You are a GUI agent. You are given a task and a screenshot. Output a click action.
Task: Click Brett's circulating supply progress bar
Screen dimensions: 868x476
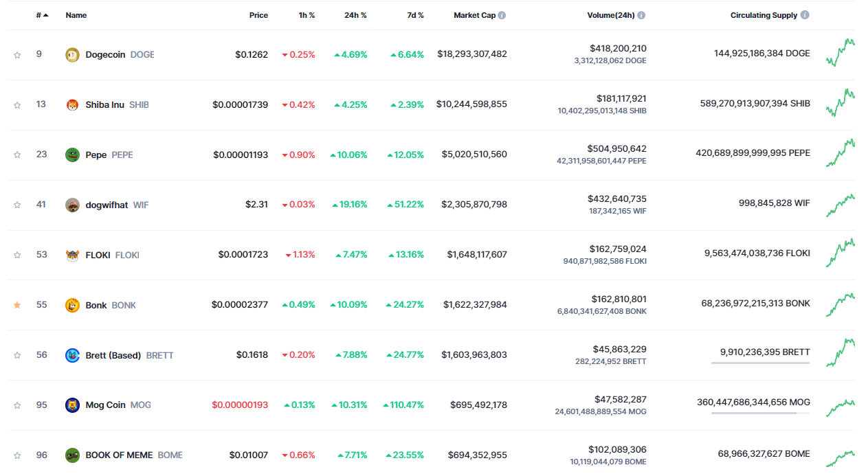click(760, 363)
